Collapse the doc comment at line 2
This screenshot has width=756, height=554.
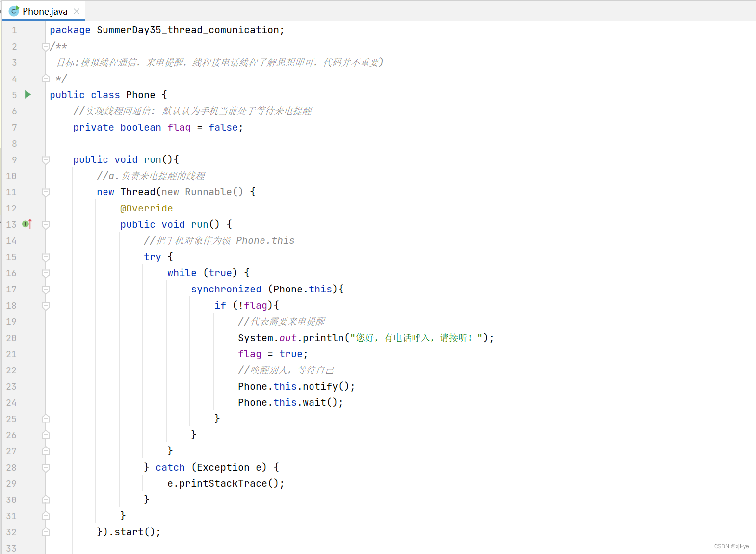pyautogui.click(x=46, y=47)
